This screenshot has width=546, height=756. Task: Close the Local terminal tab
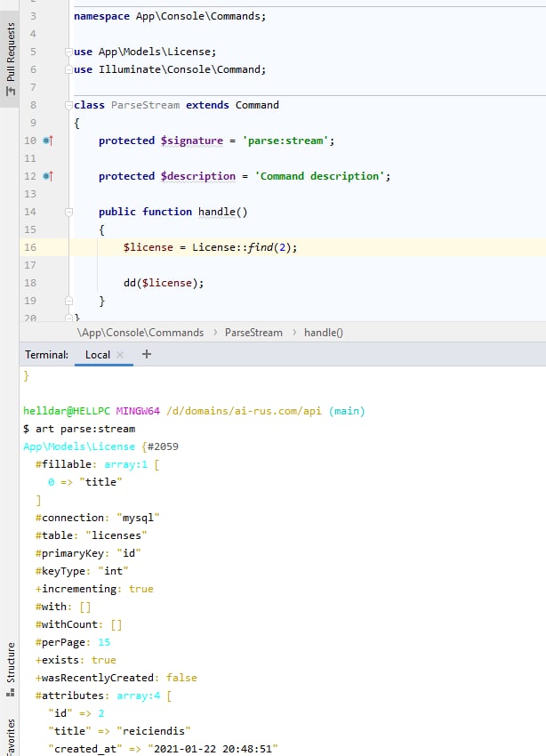(x=120, y=355)
